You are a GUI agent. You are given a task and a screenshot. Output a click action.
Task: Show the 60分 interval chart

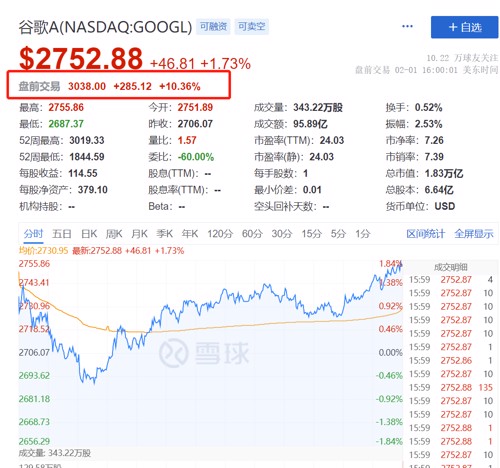tap(252, 234)
